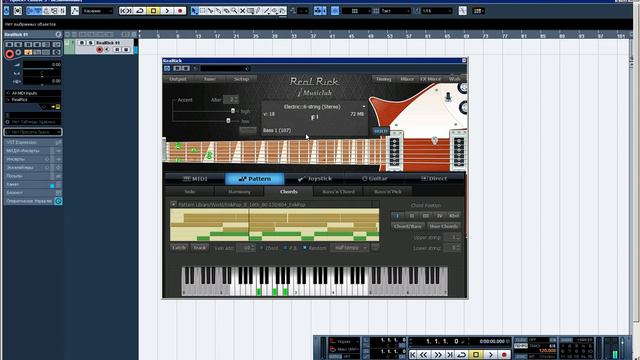This screenshot has height=360, width=640.
Task: Select the Solo sub-tab
Action: click(190, 191)
